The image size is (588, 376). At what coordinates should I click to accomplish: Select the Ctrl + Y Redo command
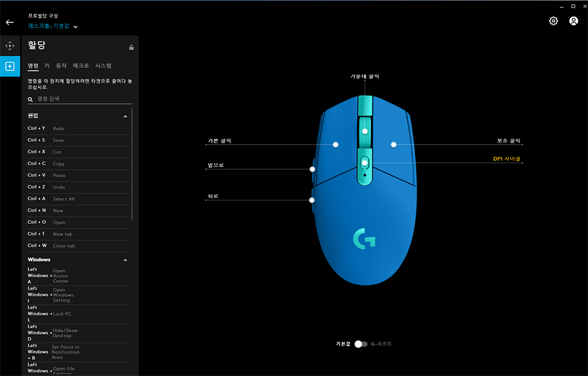coord(78,129)
